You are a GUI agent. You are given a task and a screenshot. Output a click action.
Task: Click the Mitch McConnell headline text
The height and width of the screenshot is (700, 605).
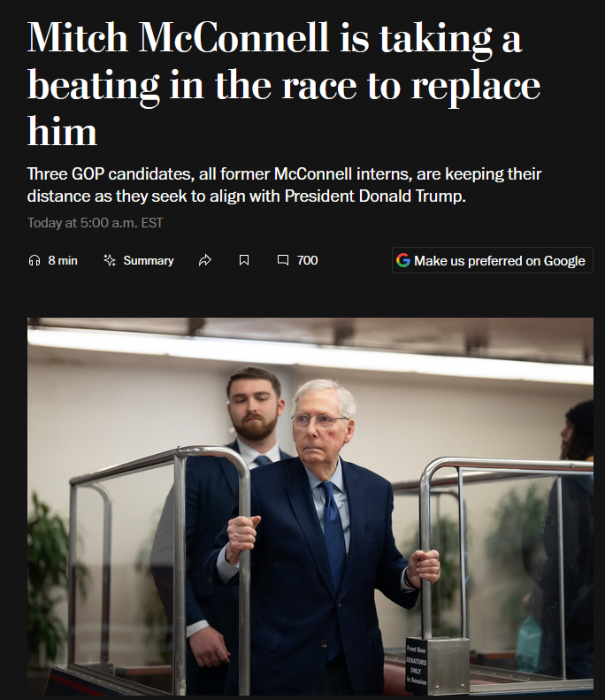click(284, 84)
